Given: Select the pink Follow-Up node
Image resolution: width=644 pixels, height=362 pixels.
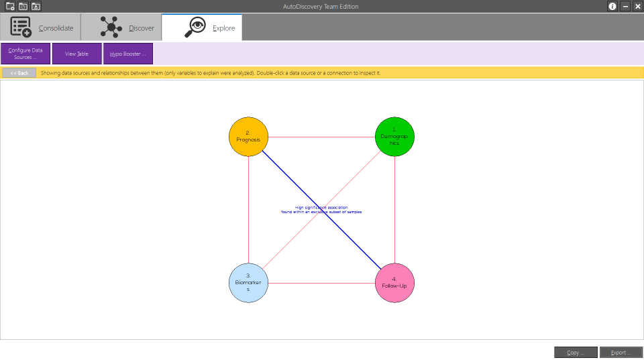Looking at the screenshot, I should (394, 283).
